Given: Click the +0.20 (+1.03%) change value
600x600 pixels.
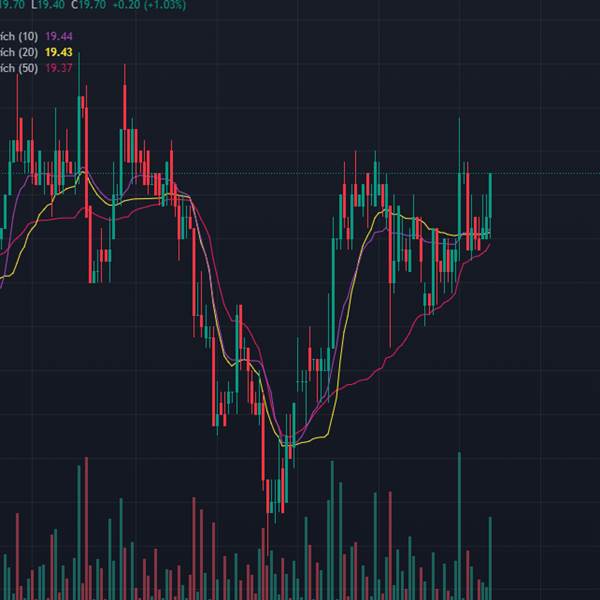Looking at the screenshot, I should 149,5.
